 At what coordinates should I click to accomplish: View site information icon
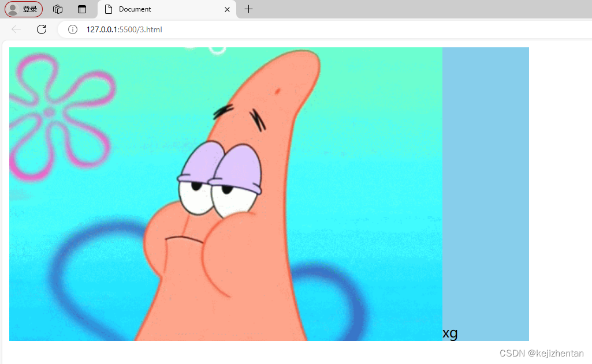click(x=73, y=29)
